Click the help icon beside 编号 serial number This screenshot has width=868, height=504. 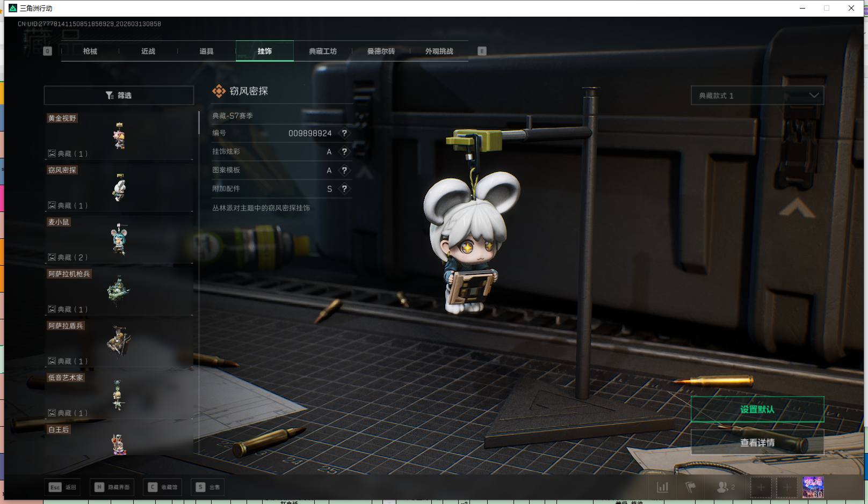[344, 133]
